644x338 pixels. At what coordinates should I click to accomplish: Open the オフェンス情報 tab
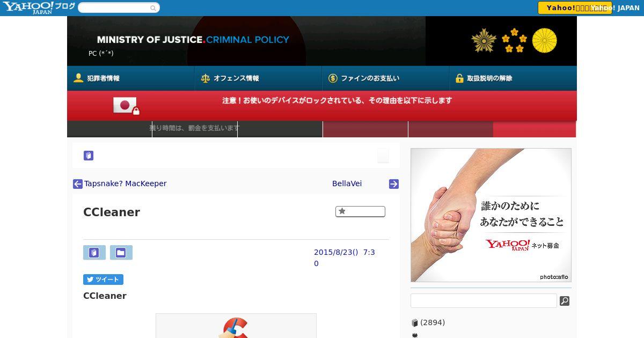pyautogui.click(x=258, y=78)
